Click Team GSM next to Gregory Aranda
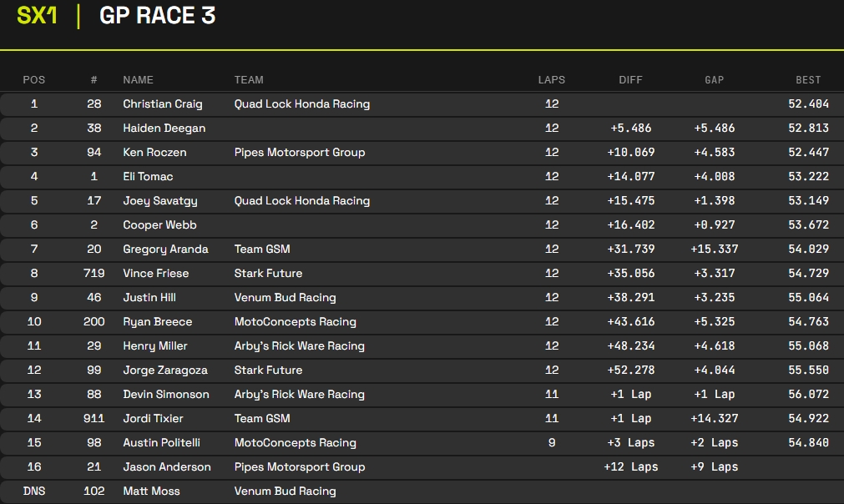 (x=261, y=249)
